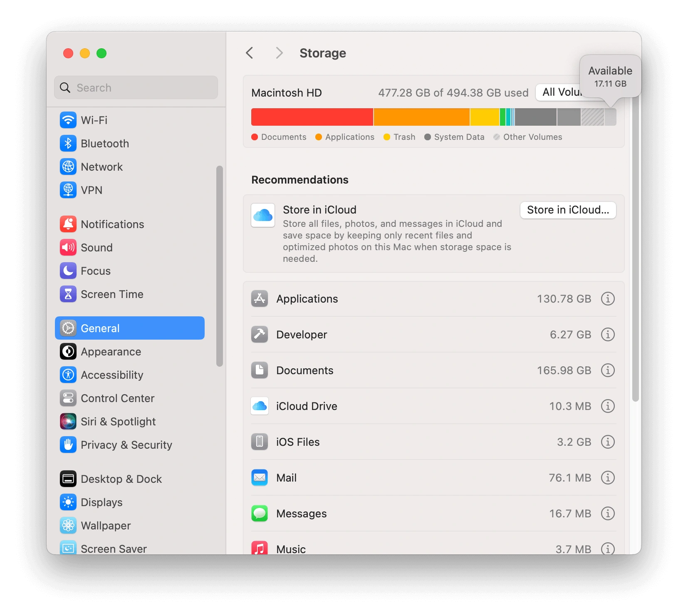Image resolution: width=688 pixels, height=616 pixels.
Task: Click the Wi-Fi icon in the sidebar
Action: point(68,120)
